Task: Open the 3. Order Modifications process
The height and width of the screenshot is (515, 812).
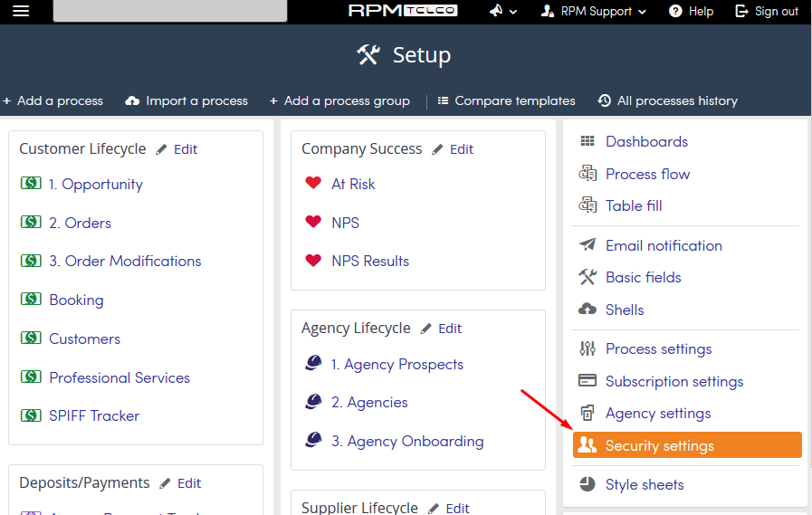Action: 125,261
